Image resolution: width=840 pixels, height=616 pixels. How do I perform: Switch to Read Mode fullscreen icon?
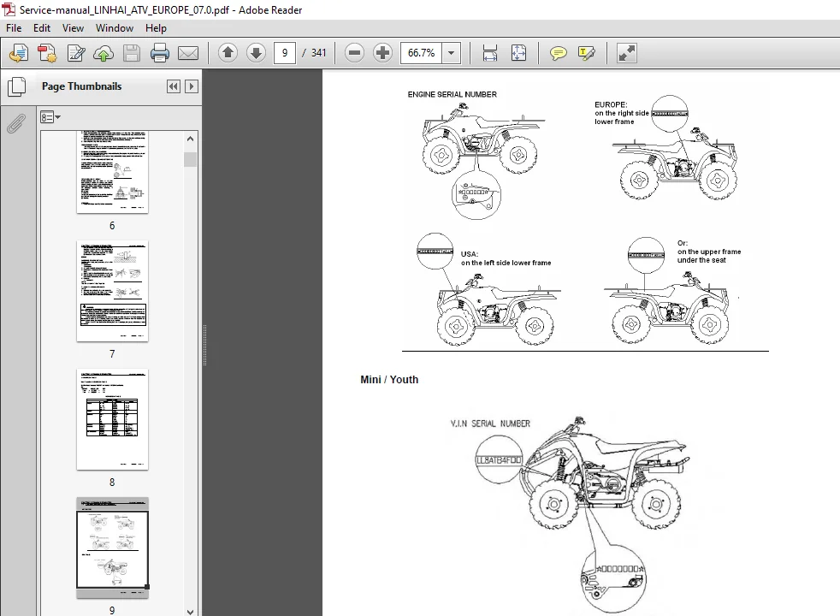[626, 53]
